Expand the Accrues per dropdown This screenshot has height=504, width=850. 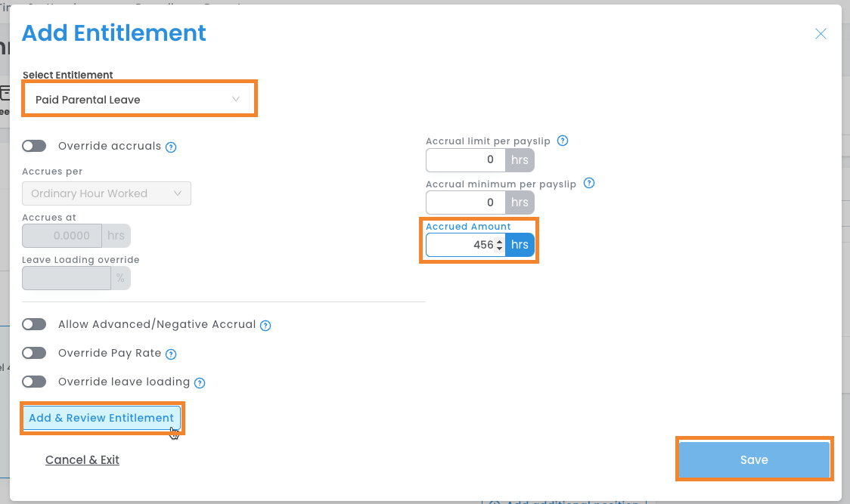(x=107, y=193)
